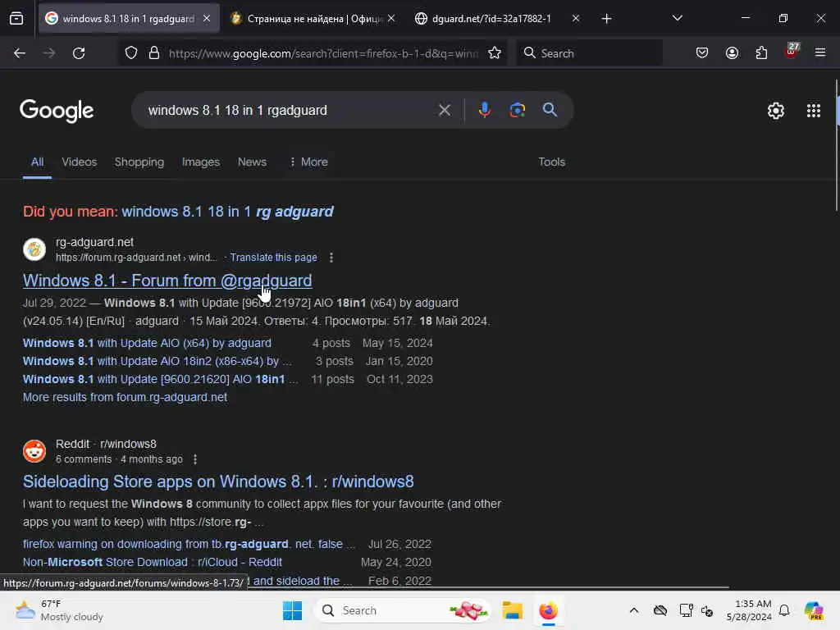Screen dimensions: 840x630
Task: Start Google voice search microphone
Action: click(484, 111)
